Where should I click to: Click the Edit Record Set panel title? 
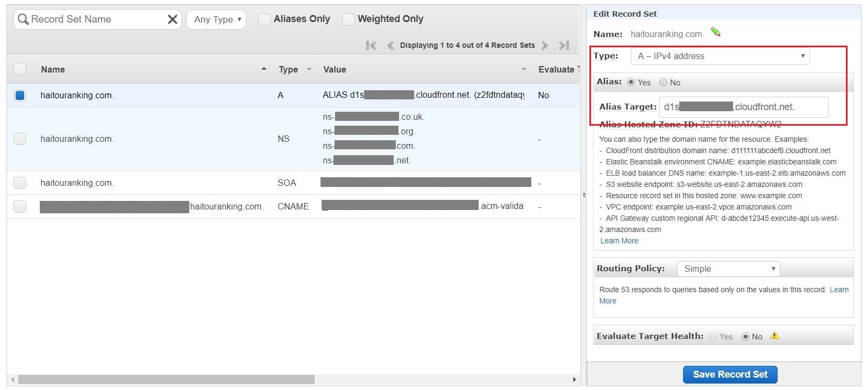tap(625, 14)
